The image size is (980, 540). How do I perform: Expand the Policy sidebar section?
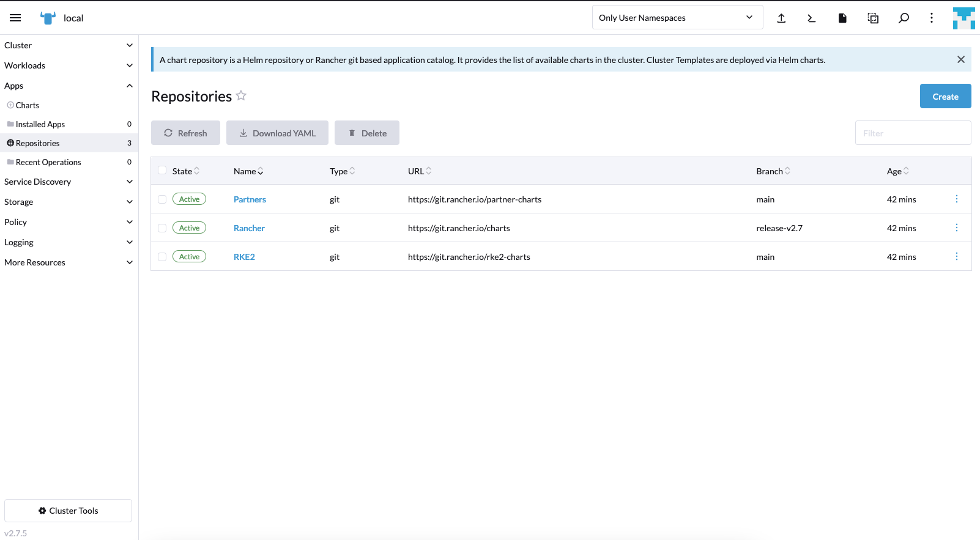(69, 222)
